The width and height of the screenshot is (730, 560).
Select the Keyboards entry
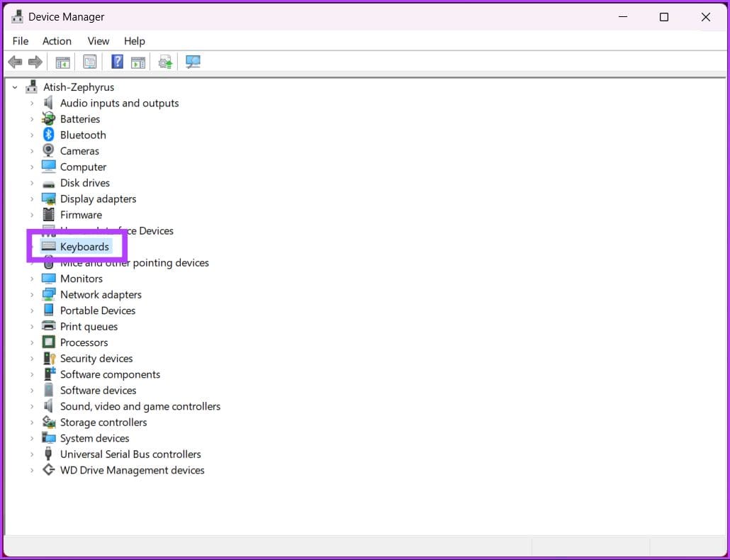pos(84,247)
